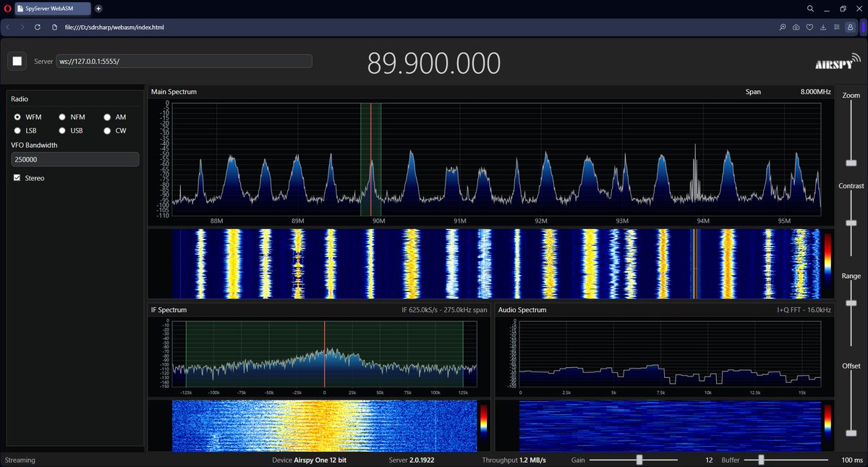Click the IF Spectrum panel title
The height and width of the screenshot is (467, 868).
169,310
